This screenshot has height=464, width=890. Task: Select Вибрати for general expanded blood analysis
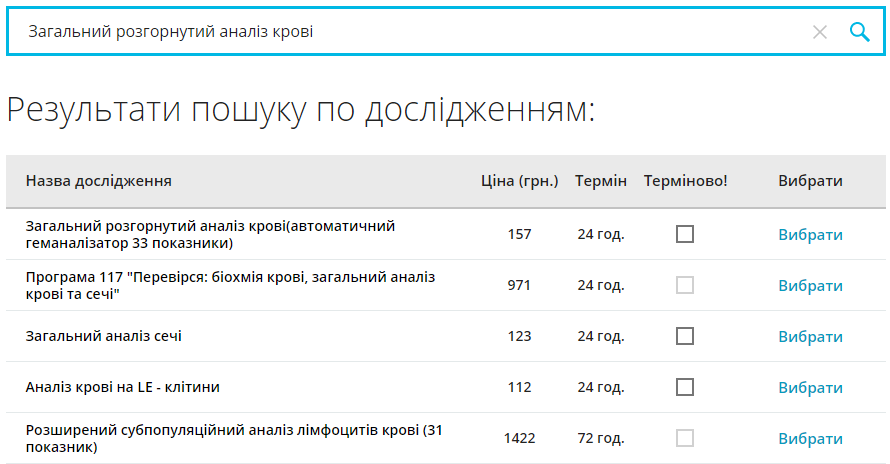pos(810,235)
